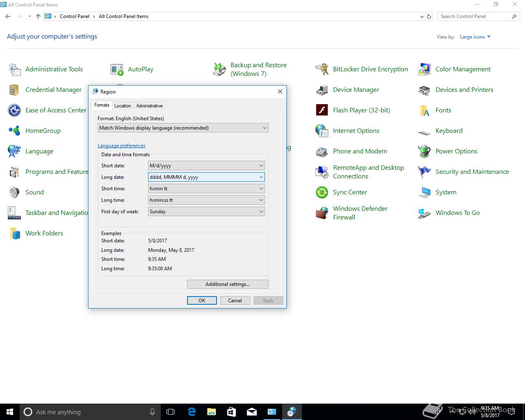525x420 pixels.
Task: Expand the First day of week dropdown
Action: coord(206,212)
